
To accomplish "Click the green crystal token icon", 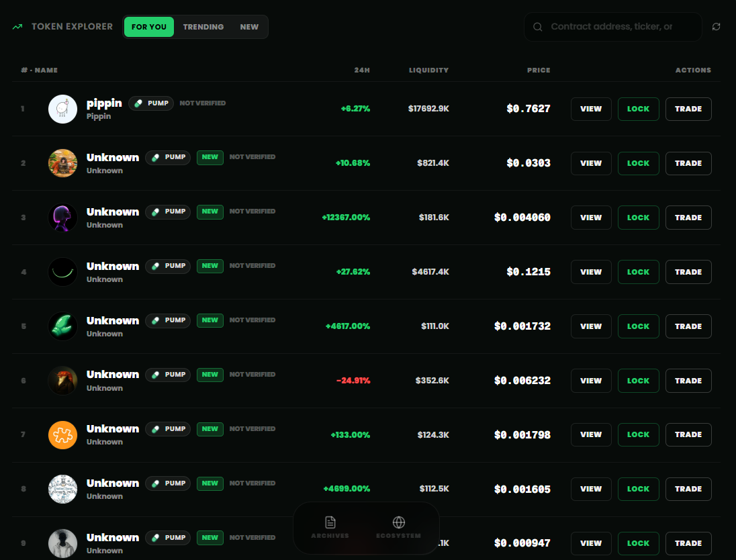I will click(x=63, y=326).
